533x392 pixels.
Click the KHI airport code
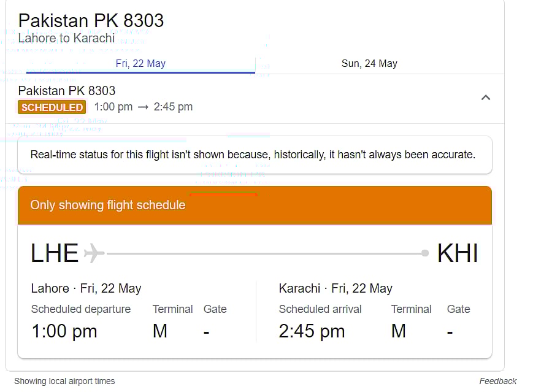tap(458, 253)
